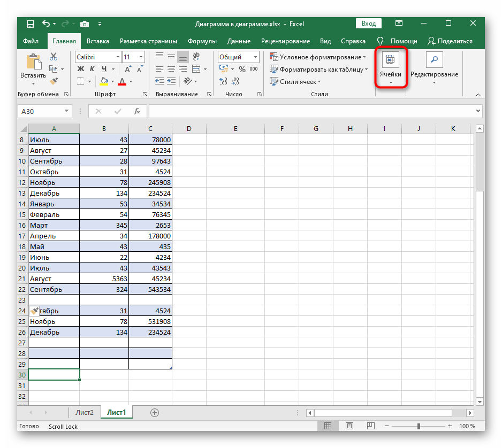This screenshot has width=502, height=448.
Task: Open the Общий number format dropdown
Action: [255, 57]
